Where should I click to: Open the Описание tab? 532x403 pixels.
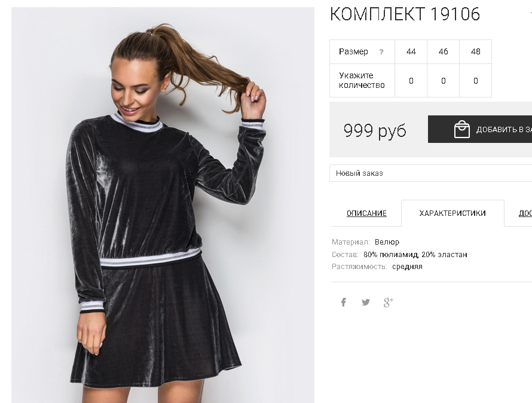(x=366, y=213)
